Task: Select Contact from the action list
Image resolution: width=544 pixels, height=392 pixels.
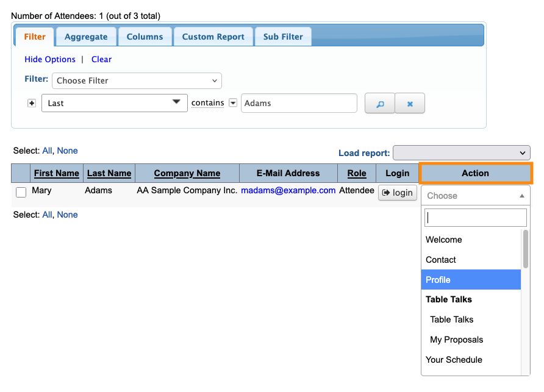Action: [471, 260]
